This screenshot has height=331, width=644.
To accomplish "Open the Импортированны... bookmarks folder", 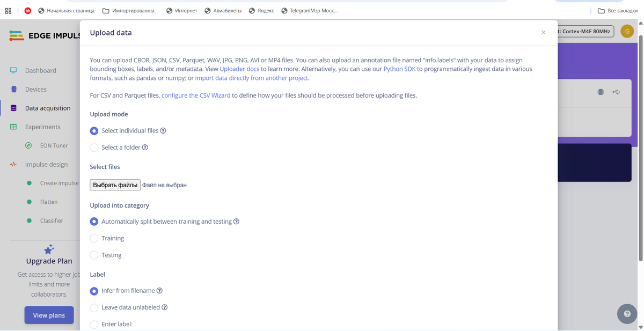I will point(130,10).
